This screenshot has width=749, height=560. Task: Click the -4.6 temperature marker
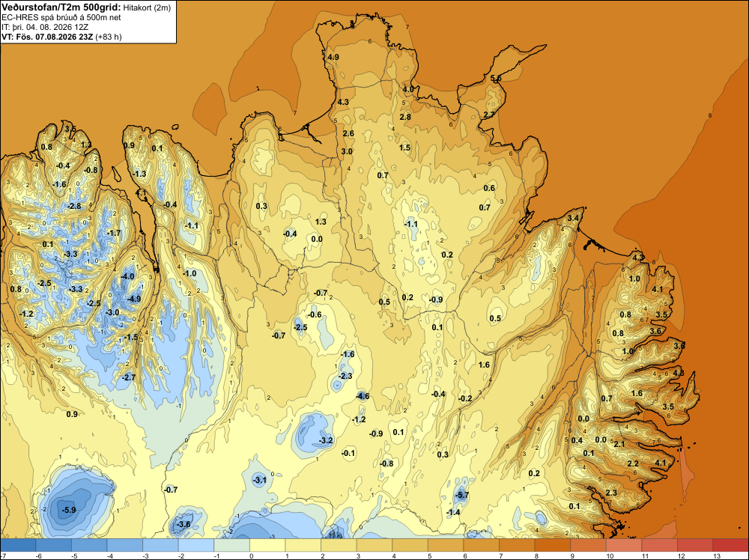point(363,396)
